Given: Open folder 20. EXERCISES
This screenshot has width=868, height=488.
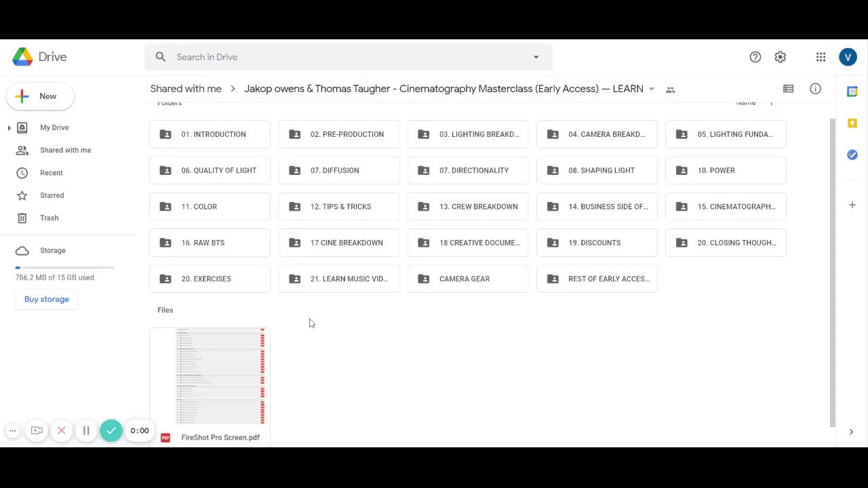Looking at the screenshot, I should pyautogui.click(x=210, y=279).
